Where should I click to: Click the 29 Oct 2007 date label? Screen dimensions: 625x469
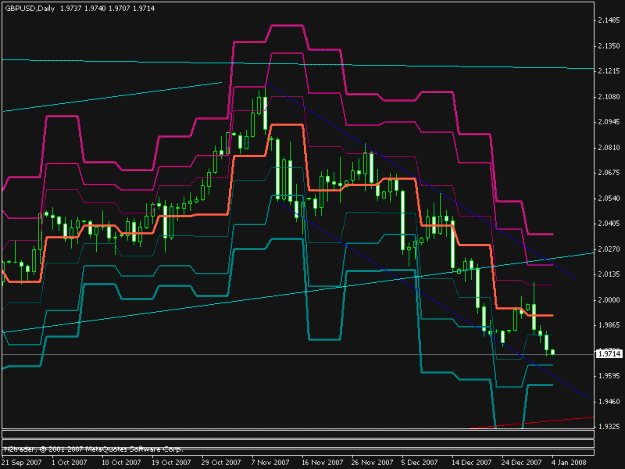[x=221, y=462]
